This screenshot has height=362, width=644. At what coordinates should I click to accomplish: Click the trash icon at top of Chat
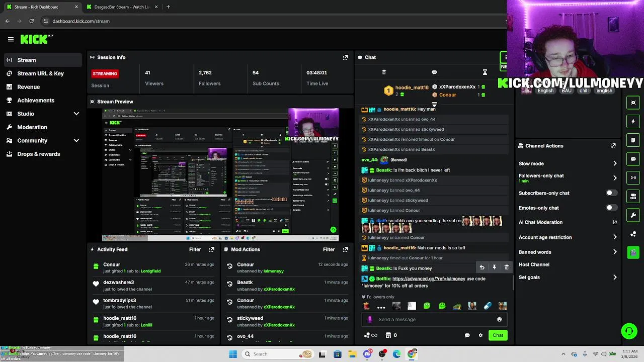pos(384,72)
